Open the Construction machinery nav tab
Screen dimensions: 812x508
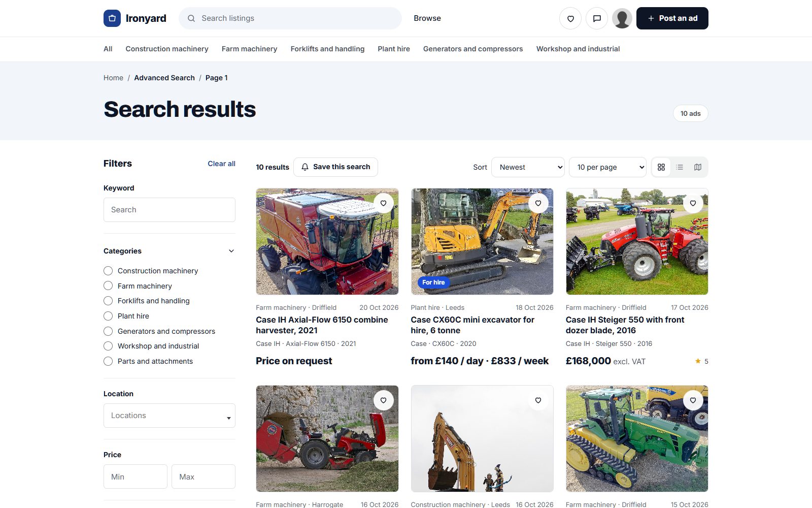[x=167, y=49]
